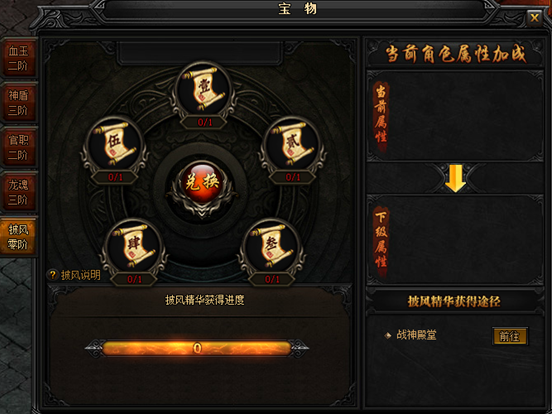Switch to the 血玉 二阶 tab
The height and width of the screenshot is (415, 552).
[x=19, y=58]
